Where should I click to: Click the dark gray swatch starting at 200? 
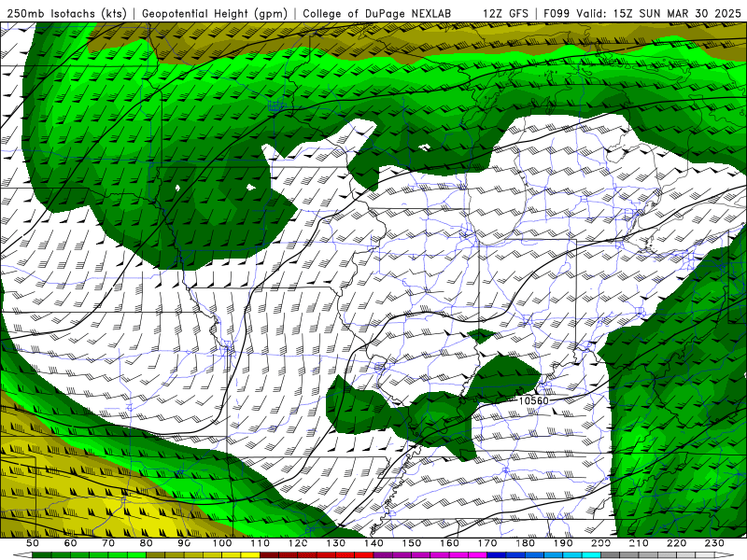[611, 554]
